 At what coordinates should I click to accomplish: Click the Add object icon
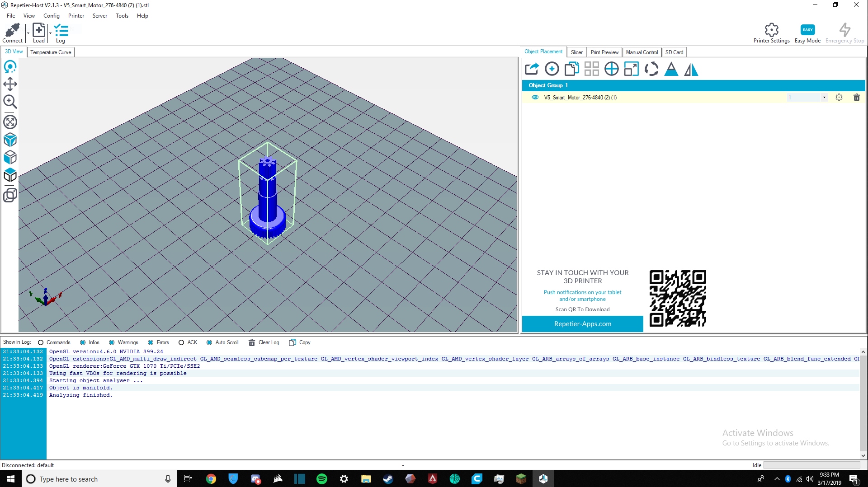[x=552, y=69]
